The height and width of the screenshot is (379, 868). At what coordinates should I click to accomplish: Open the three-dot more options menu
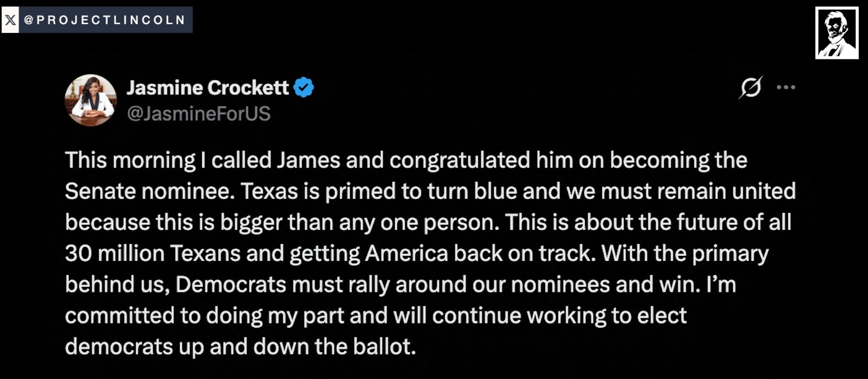click(x=786, y=87)
